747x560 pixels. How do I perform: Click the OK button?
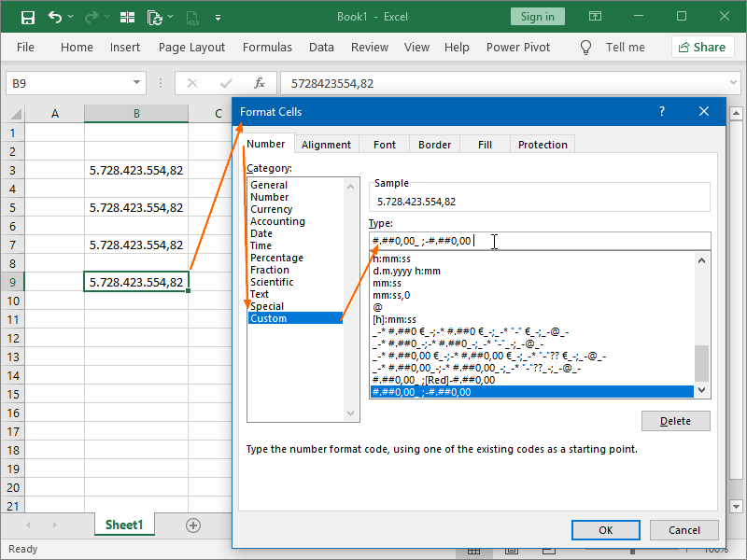(605, 529)
